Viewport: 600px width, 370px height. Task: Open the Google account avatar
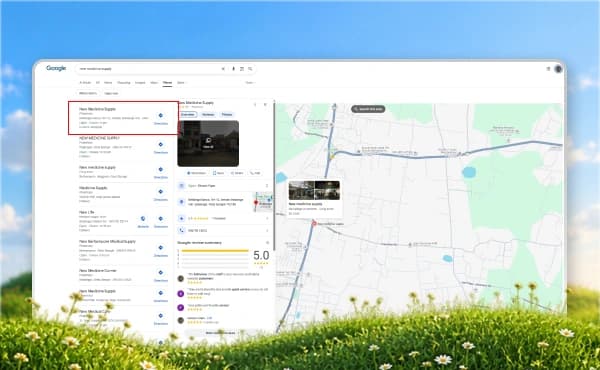pyautogui.click(x=558, y=69)
